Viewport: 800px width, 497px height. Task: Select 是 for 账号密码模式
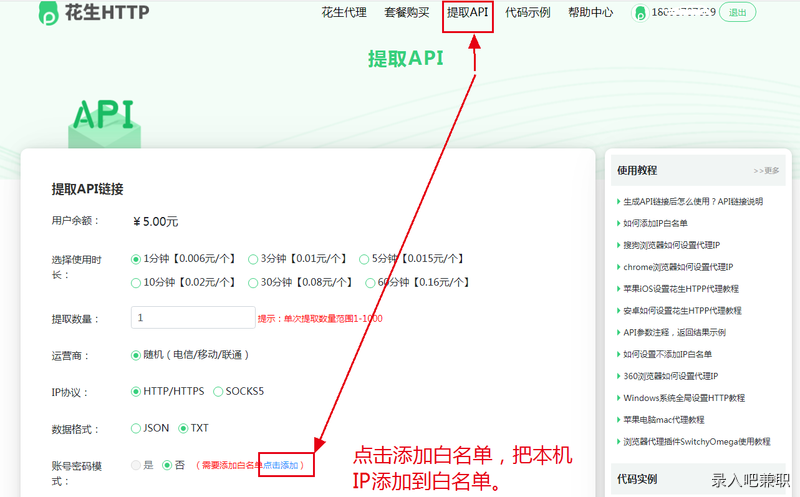click(136, 465)
